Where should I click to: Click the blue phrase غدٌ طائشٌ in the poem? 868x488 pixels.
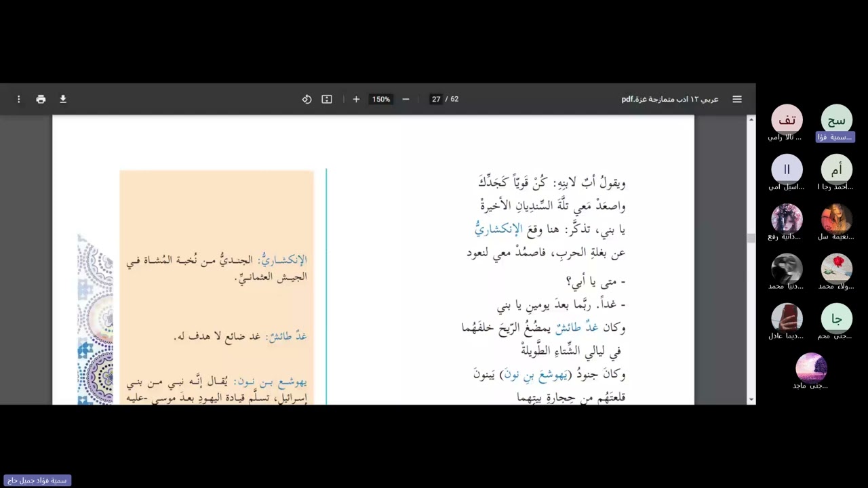tap(576, 327)
